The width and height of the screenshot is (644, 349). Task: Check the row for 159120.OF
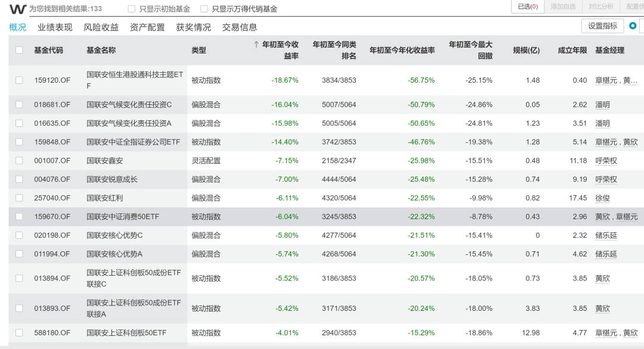tap(19, 80)
